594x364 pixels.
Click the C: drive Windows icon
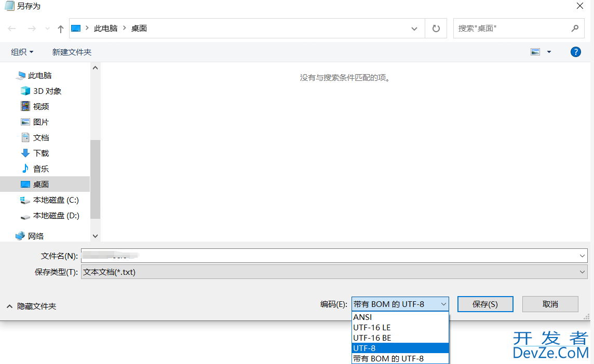click(x=25, y=200)
